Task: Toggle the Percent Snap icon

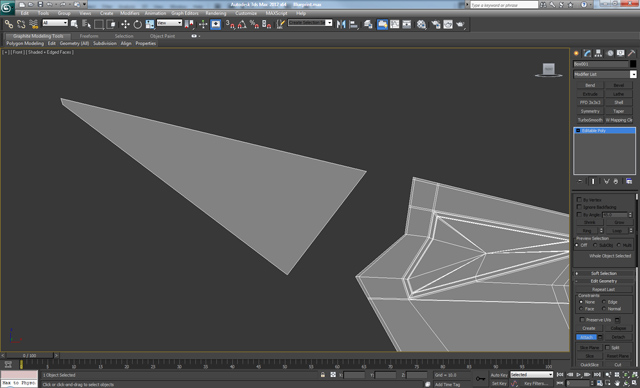Action: (x=254, y=24)
